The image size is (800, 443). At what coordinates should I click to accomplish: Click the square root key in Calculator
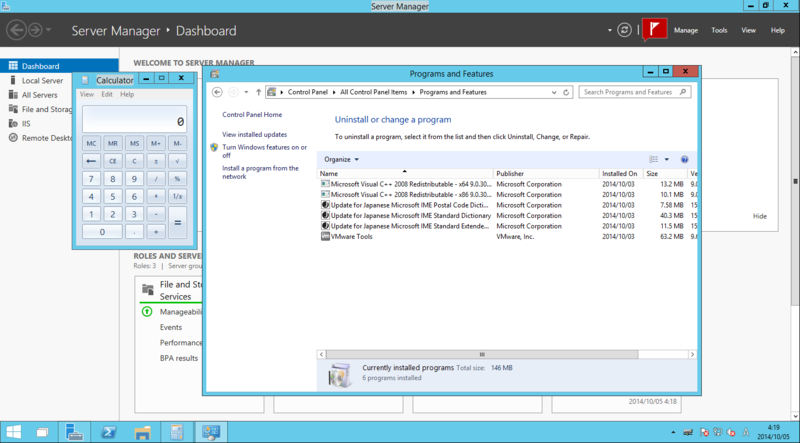[177, 161]
